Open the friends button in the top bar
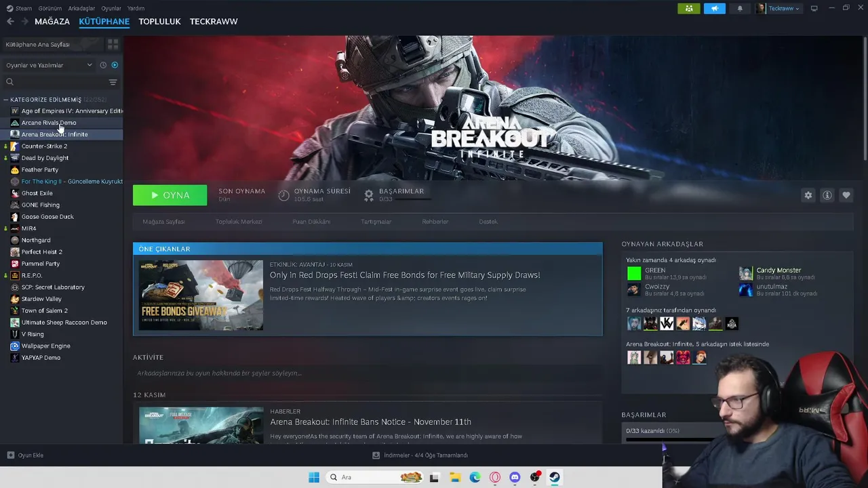This screenshot has height=488, width=868. (688, 8)
